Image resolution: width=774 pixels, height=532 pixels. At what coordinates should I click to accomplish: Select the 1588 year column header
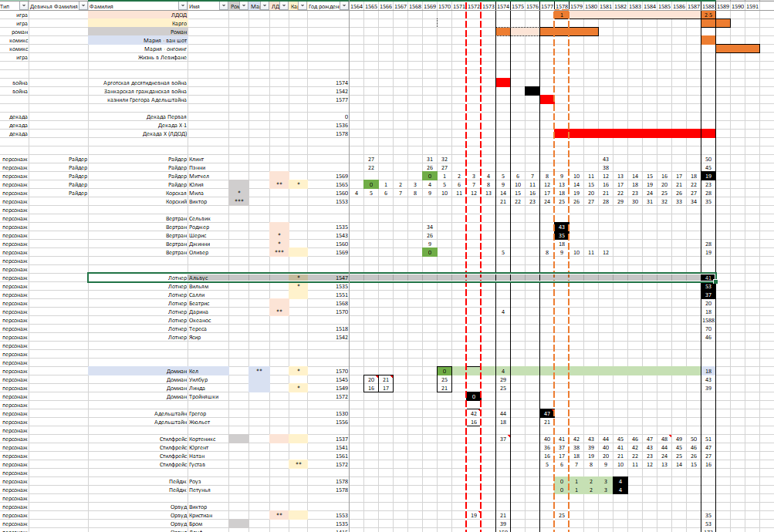(708, 6)
